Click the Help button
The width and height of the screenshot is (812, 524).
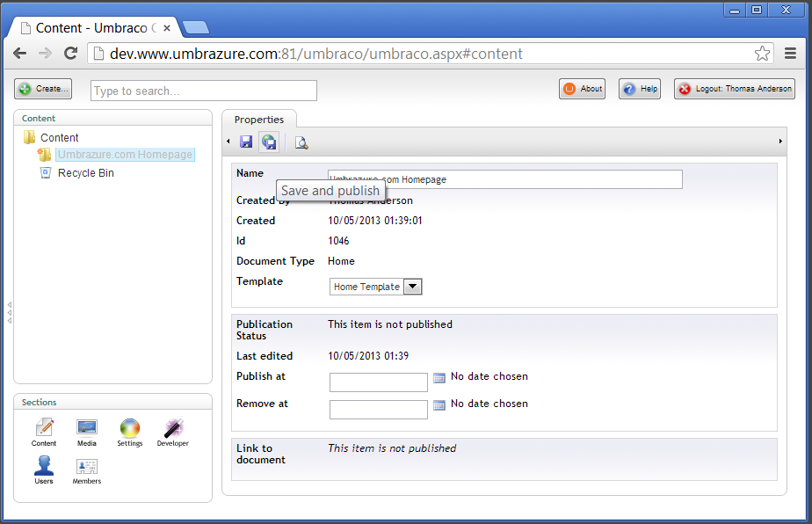point(640,89)
